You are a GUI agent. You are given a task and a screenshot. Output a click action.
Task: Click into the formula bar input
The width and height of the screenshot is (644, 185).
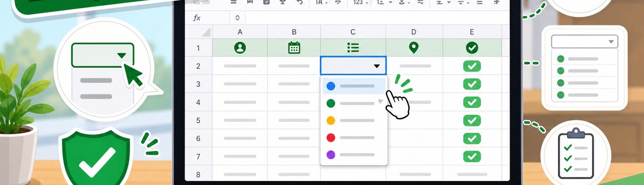[x=377, y=18]
